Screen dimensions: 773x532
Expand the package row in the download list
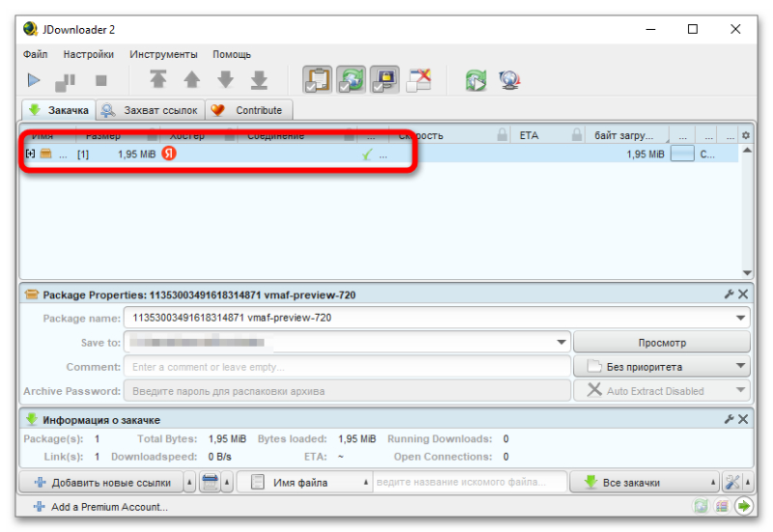tap(30, 154)
